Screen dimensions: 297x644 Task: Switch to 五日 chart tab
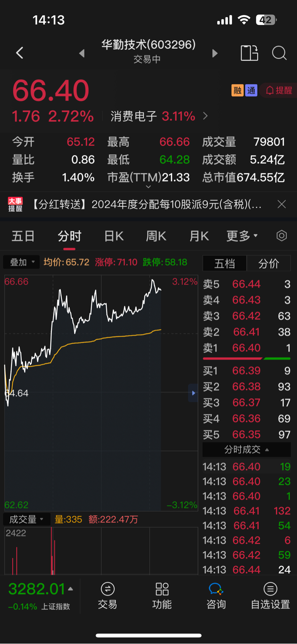(x=23, y=236)
